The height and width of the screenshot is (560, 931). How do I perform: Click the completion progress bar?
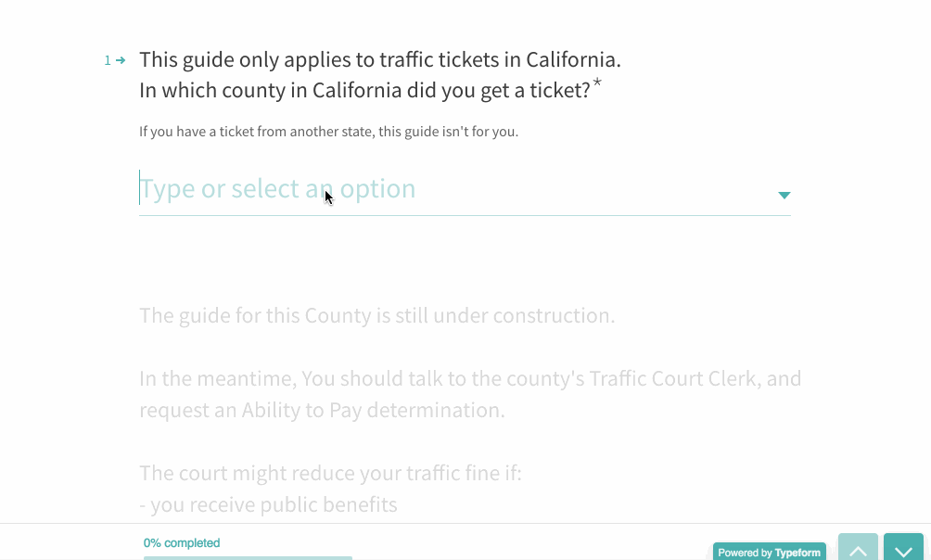(x=248, y=557)
